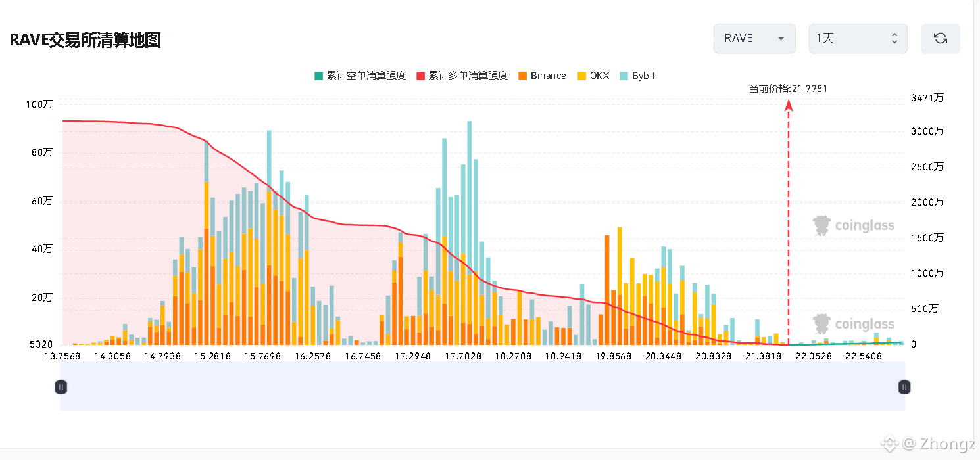Click the refresh icon button
This screenshot has width=980, height=460.
point(941,38)
